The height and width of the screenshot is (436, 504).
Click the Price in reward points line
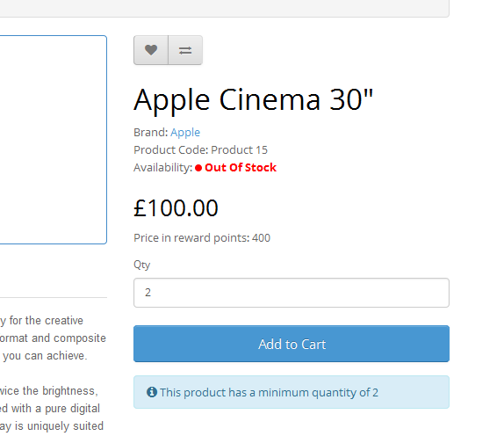pos(202,238)
